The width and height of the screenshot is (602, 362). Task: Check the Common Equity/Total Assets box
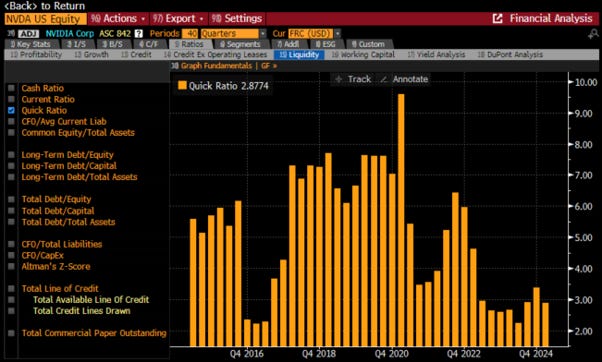point(12,133)
